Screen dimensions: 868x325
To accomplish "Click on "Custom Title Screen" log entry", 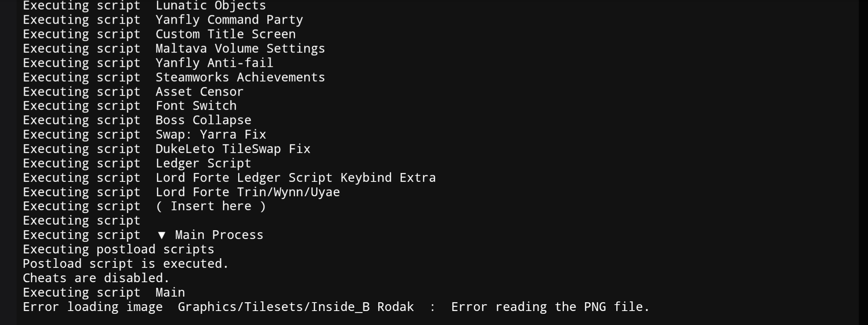I will click(x=225, y=34).
